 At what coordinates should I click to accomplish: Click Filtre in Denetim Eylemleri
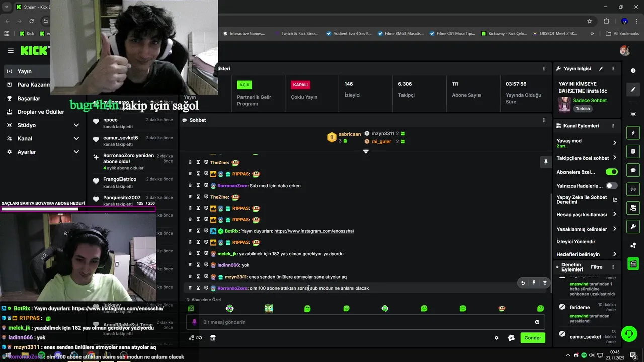click(596, 267)
